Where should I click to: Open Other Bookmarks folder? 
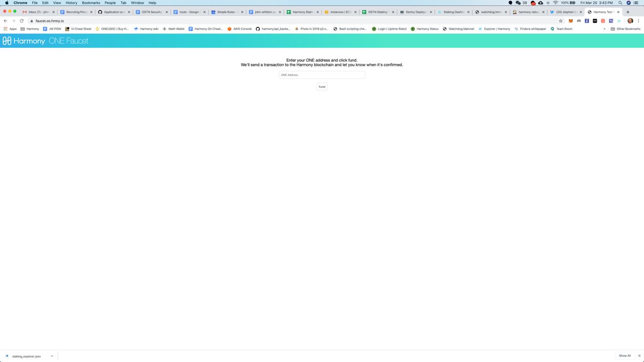pos(625,28)
